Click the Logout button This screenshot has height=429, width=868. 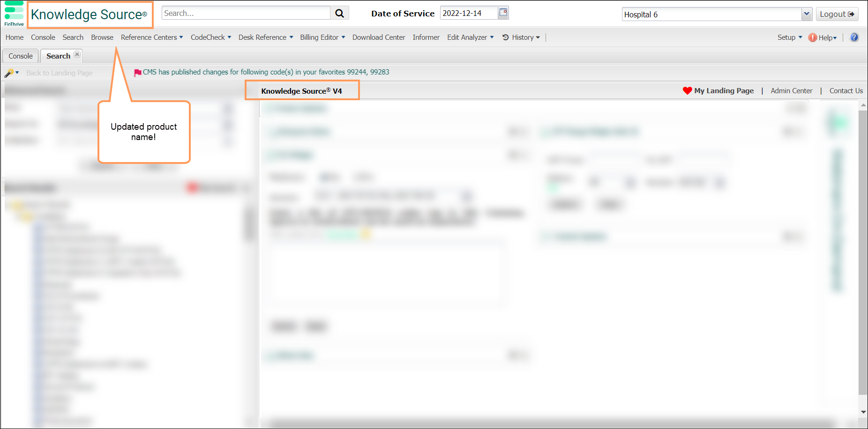point(837,14)
